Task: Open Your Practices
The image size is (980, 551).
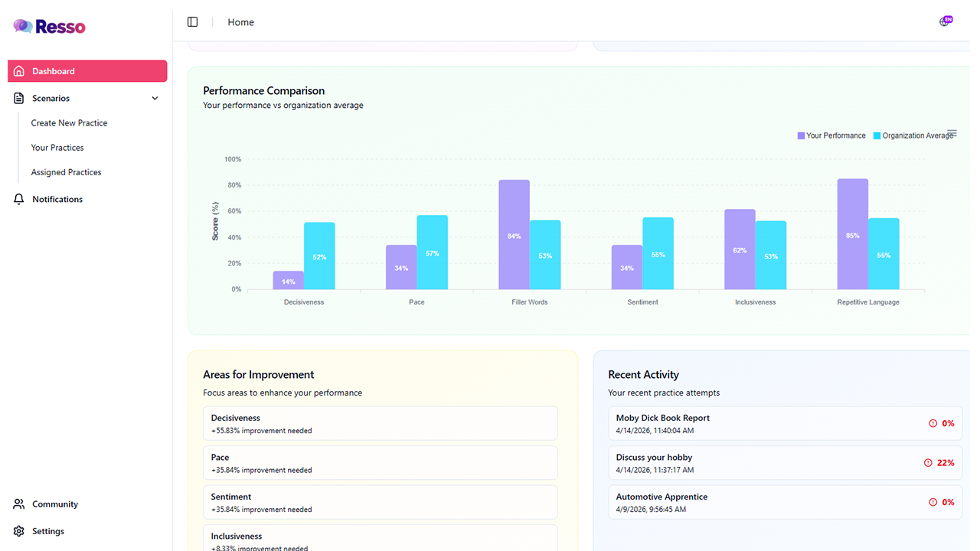Action: [x=57, y=148]
